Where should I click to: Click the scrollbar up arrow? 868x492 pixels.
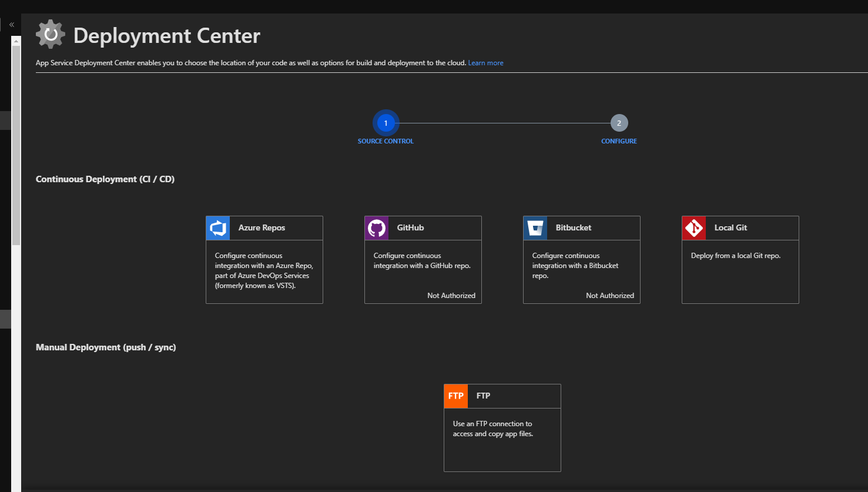click(x=16, y=41)
